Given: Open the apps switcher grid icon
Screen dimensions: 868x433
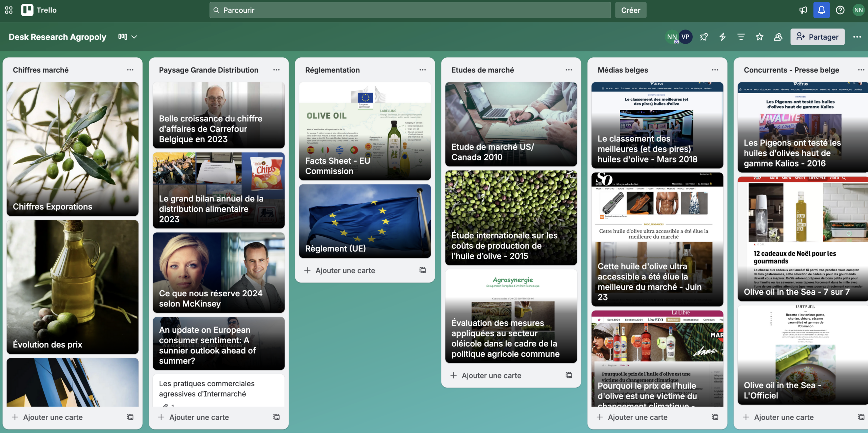Looking at the screenshot, I should point(8,10).
